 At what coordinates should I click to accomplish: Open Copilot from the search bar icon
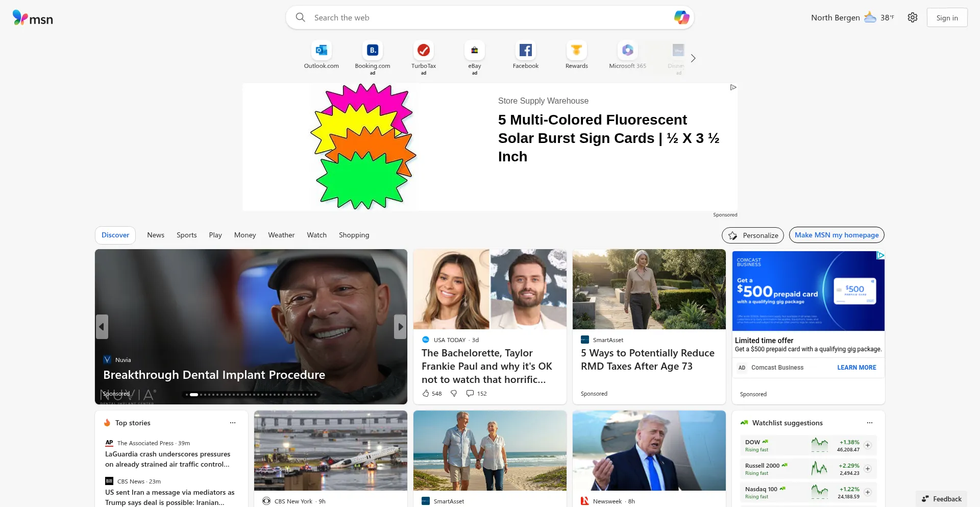click(681, 17)
